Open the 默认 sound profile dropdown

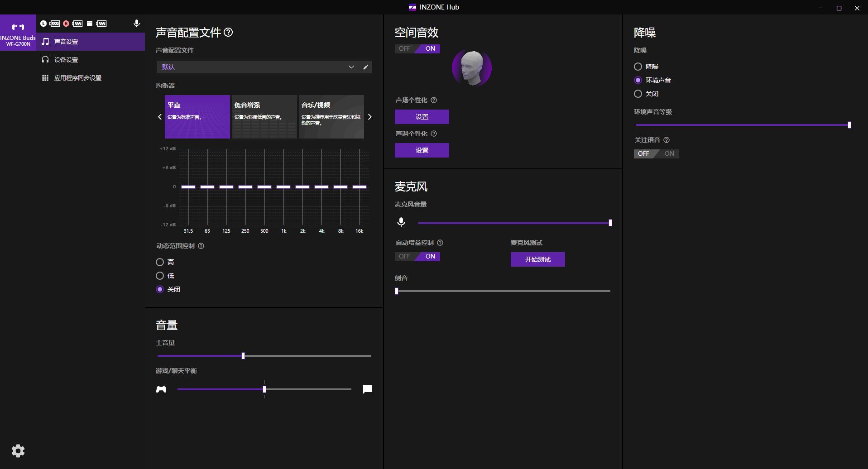(257, 67)
